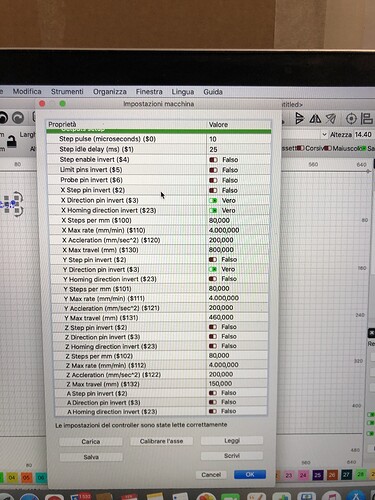Click the red close button of Impostazioni macchina
The width and height of the screenshot is (375, 500).
pos(42,104)
